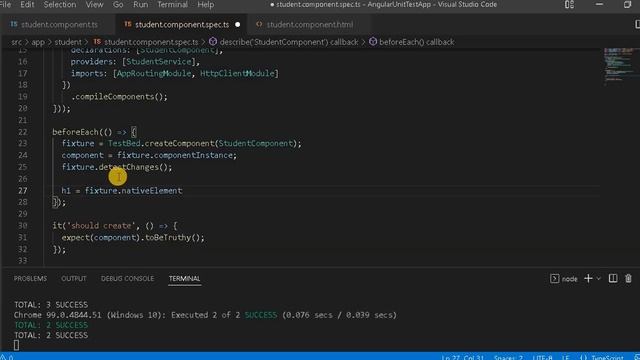Open the Help menu
This screenshot has width=640, height=360.
[x=205, y=4]
